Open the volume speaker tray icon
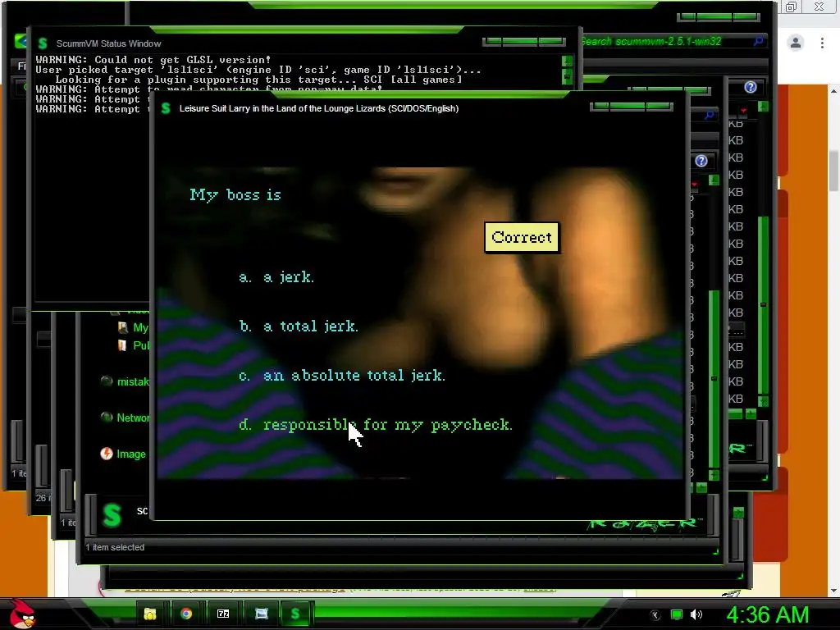840x630 pixels. pyautogui.click(x=696, y=615)
